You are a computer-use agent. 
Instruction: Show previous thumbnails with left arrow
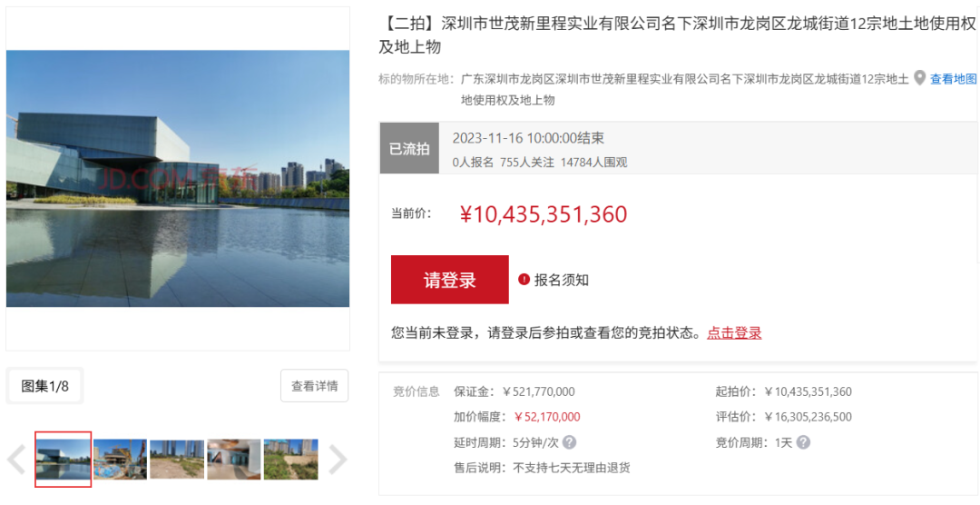coord(16,460)
